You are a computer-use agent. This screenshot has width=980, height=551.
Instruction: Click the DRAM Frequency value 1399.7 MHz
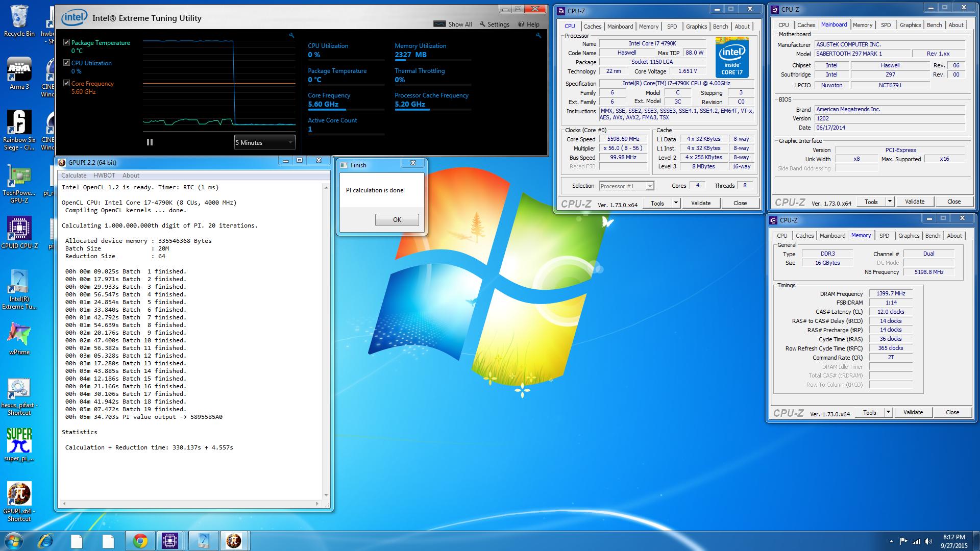coord(891,293)
